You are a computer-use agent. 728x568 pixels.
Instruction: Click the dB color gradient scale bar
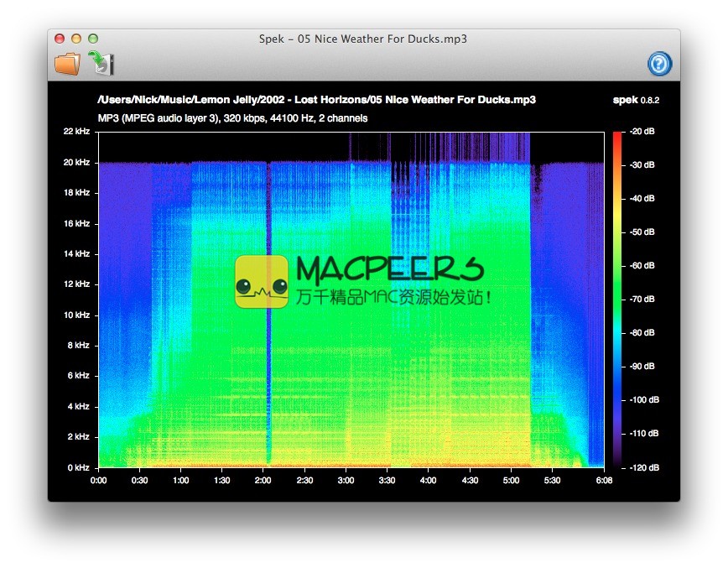pos(617,299)
